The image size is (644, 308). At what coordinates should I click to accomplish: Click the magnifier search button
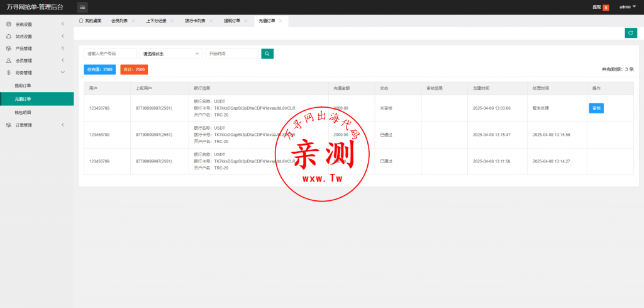coord(267,54)
